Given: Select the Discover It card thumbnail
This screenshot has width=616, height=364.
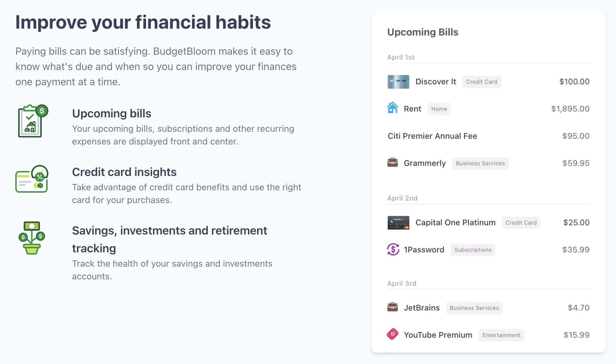Looking at the screenshot, I should click(398, 82).
